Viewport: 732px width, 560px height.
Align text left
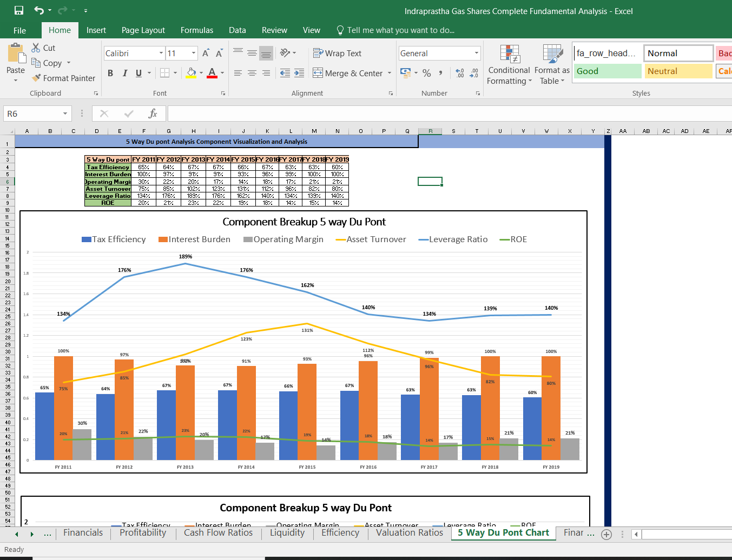(238, 73)
